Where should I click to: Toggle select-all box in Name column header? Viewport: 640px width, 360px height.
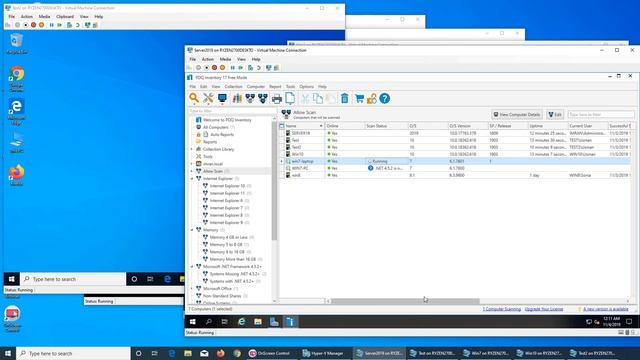pos(282,126)
